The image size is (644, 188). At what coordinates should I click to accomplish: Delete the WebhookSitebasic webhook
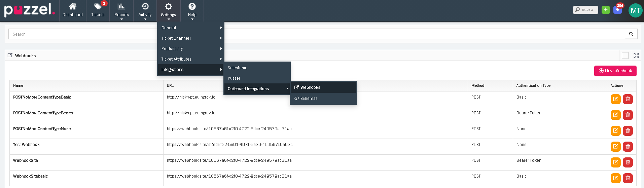[x=628, y=178]
